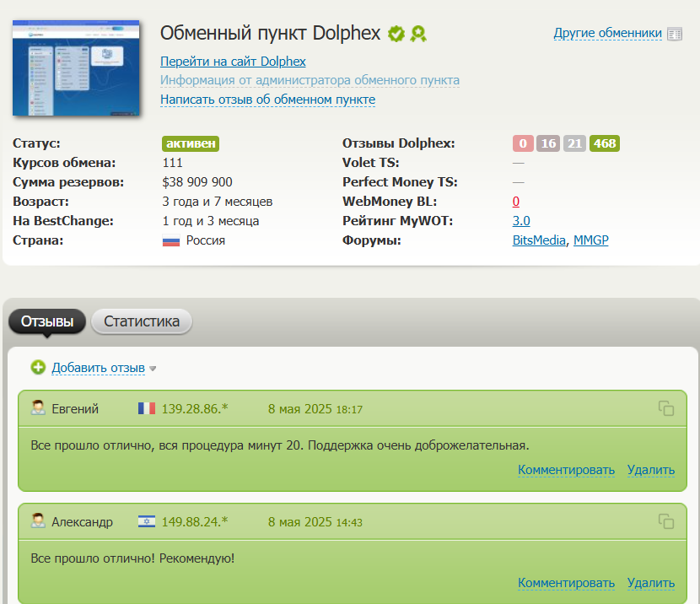Click the green 468 positive reviews badge
Viewport: 700px width, 604px height.
pyautogui.click(x=605, y=143)
